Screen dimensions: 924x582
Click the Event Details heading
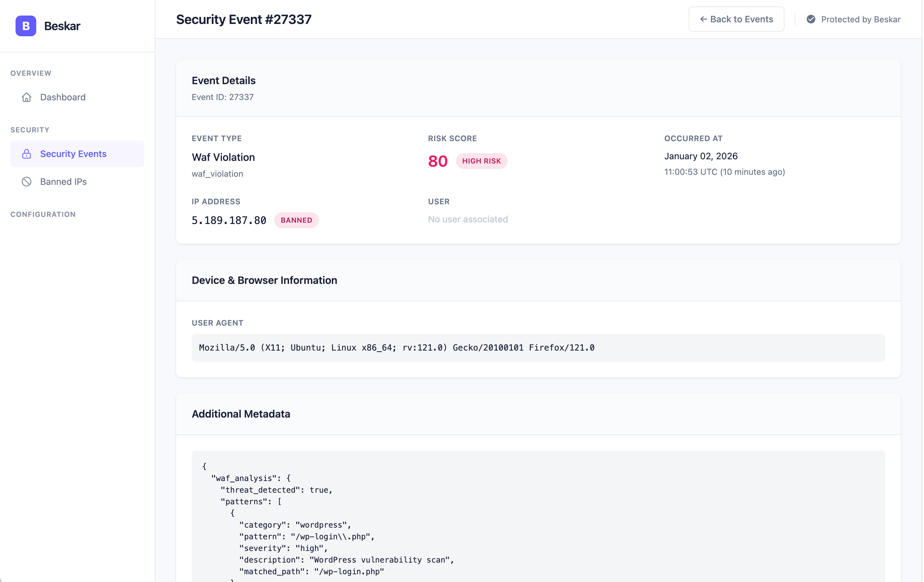click(x=223, y=81)
